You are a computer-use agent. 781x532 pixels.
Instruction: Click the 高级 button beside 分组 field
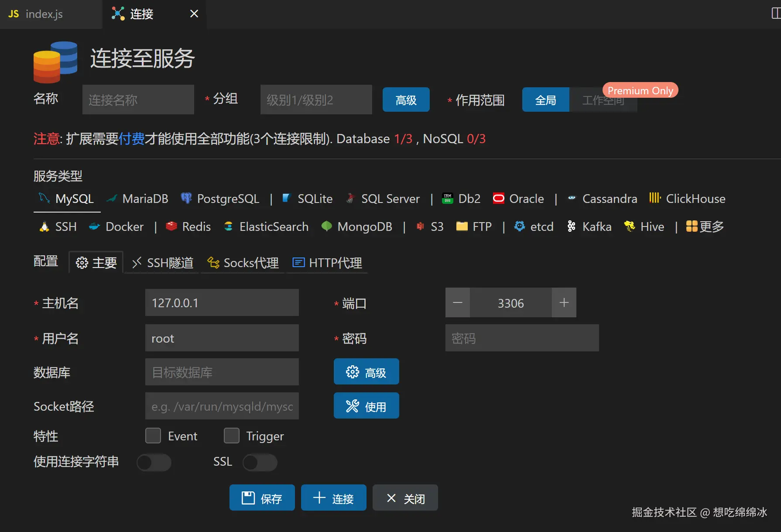pyautogui.click(x=406, y=100)
